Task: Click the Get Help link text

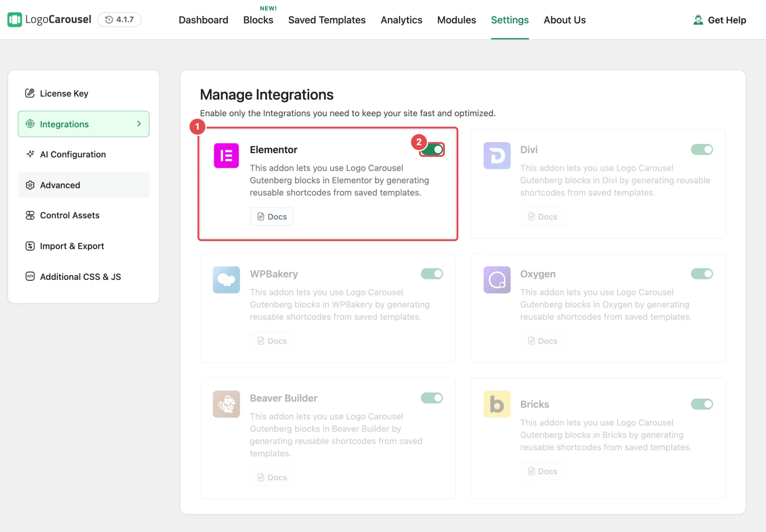Action: 727,20
